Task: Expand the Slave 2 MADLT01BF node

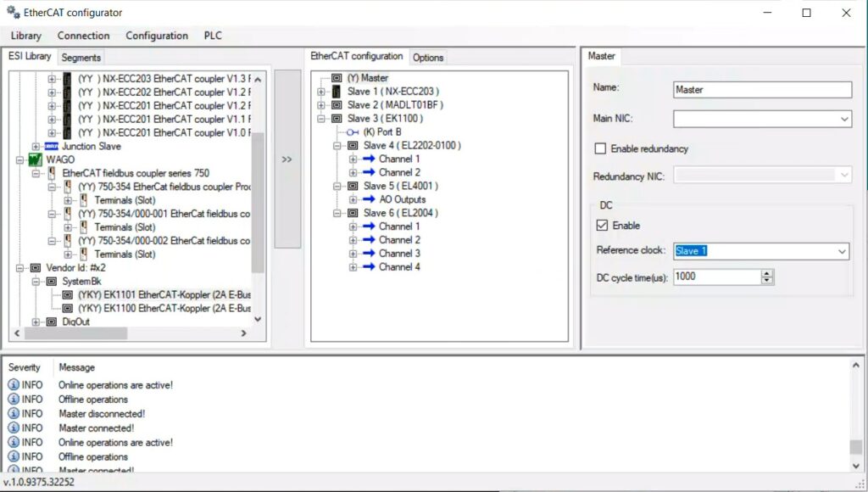Action: [x=321, y=105]
